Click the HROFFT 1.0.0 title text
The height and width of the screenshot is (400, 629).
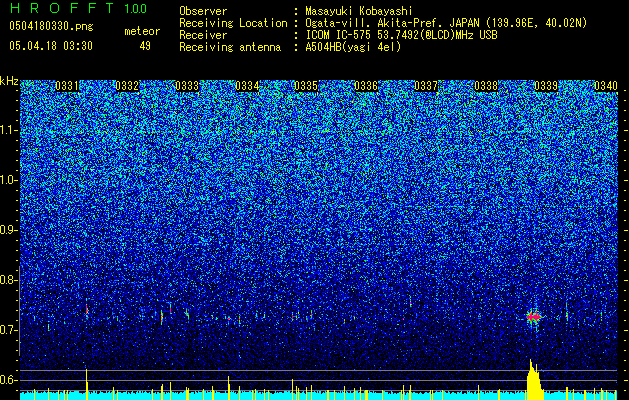tap(78, 8)
